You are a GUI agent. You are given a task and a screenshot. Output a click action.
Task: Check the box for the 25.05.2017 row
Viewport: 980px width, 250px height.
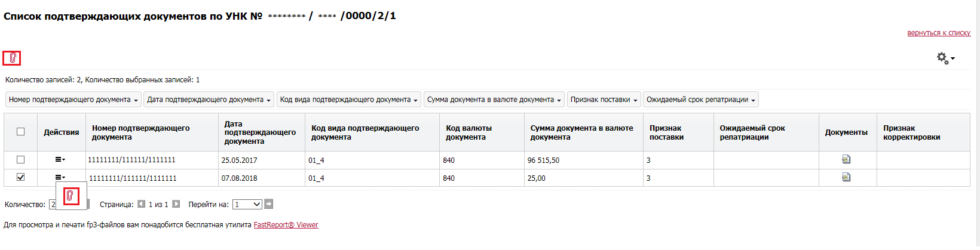pyautogui.click(x=21, y=159)
